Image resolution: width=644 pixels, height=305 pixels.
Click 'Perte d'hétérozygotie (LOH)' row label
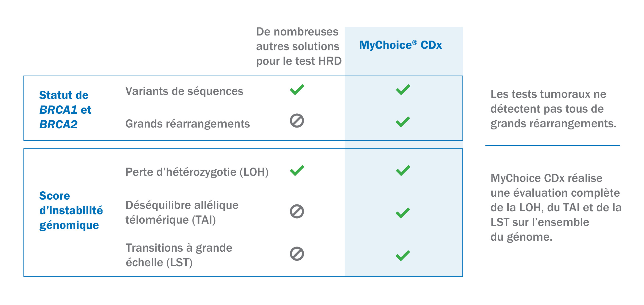click(197, 172)
